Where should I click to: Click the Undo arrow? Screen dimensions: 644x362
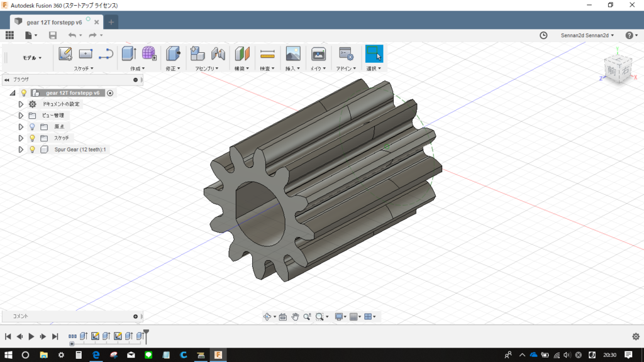[72, 35]
